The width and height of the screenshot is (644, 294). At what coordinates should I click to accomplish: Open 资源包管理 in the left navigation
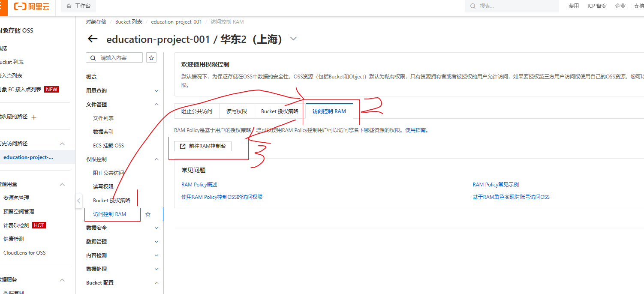coord(16,198)
